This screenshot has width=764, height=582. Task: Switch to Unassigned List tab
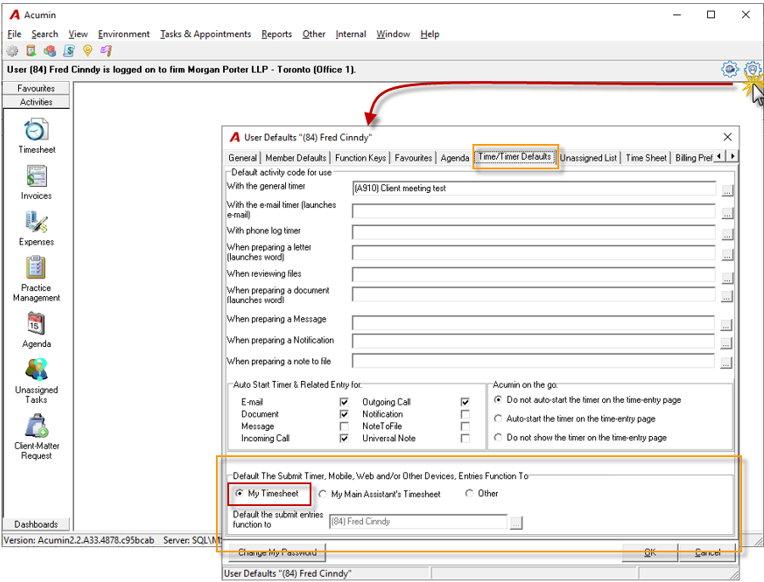[588, 158]
